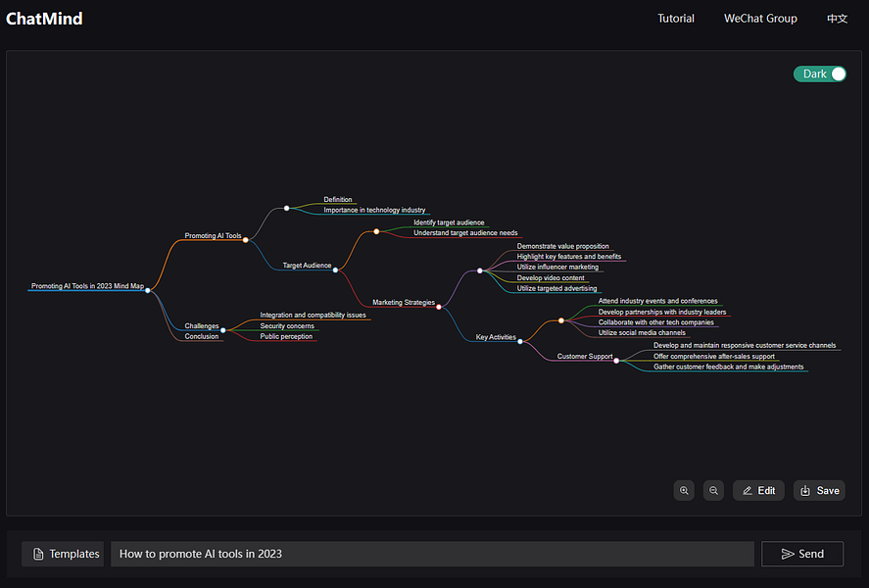This screenshot has height=588, width=869.
Task: Click the Send button
Action: tap(801, 553)
